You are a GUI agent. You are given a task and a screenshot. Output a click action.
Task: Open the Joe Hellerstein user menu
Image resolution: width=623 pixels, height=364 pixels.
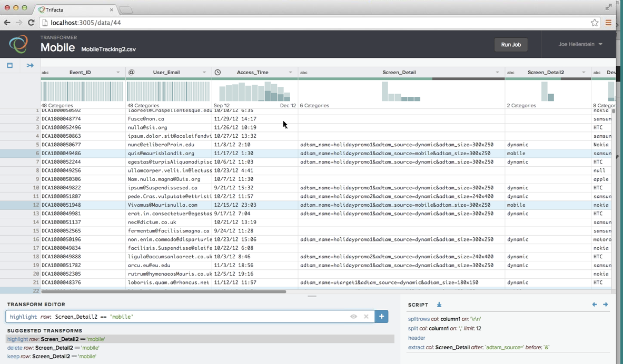pyautogui.click(x=580, y=44)
